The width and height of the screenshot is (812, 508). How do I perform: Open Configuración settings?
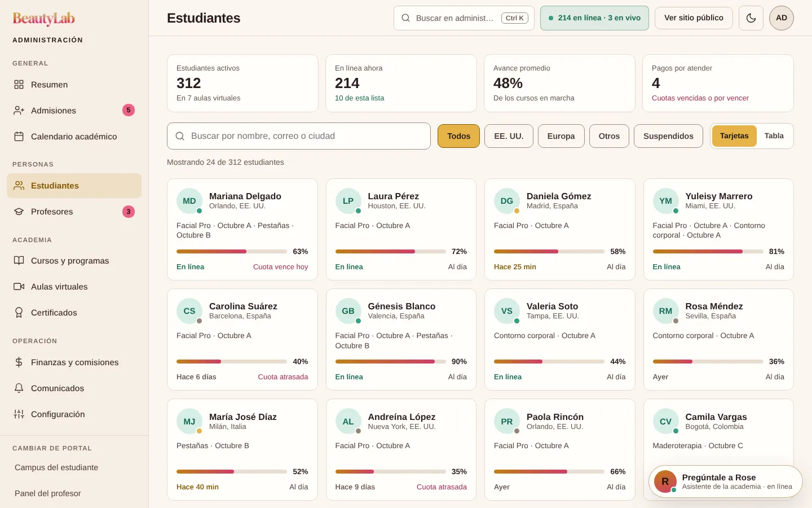pyautogui.click(x=74, y=414)
